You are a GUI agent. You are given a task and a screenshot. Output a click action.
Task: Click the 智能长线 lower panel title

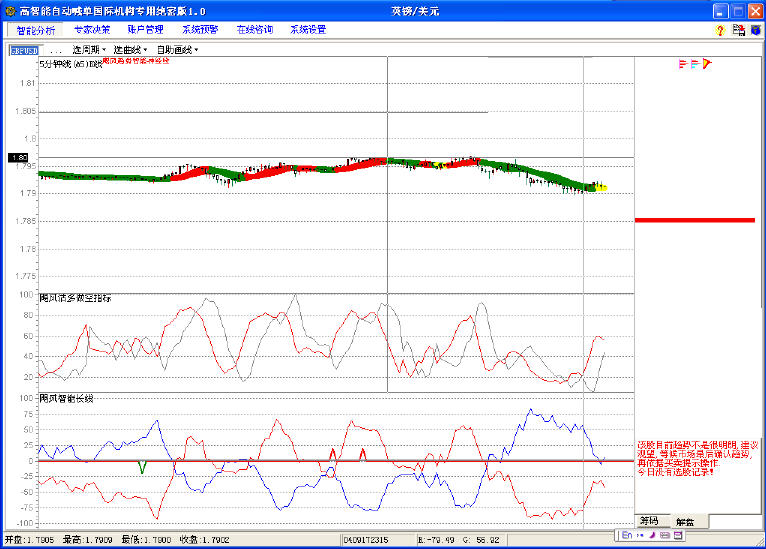pyautogui.click(x=66, y=399)
